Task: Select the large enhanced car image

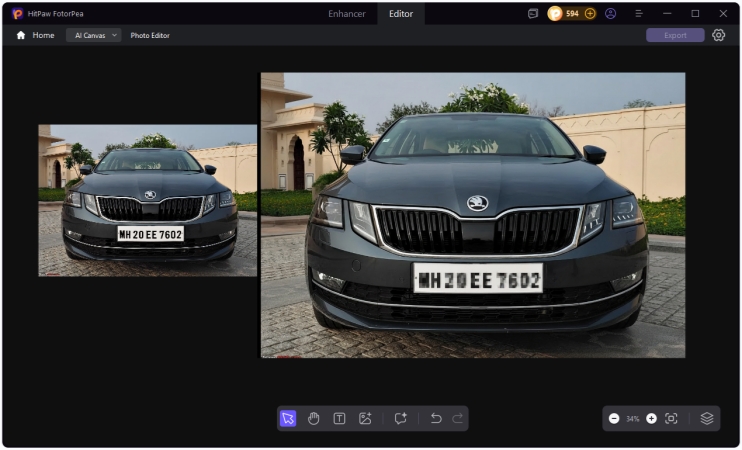Action: coord(473,215)
